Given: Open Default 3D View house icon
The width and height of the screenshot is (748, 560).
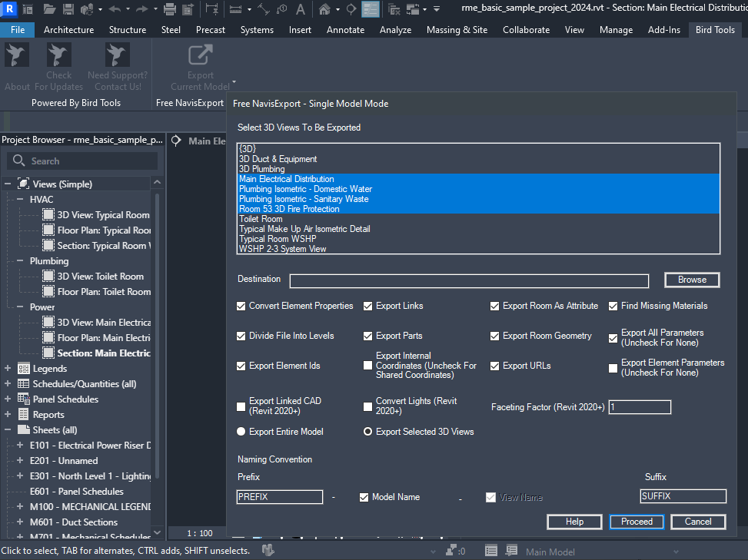Looking at the screenshot, I should coord(324,9).
